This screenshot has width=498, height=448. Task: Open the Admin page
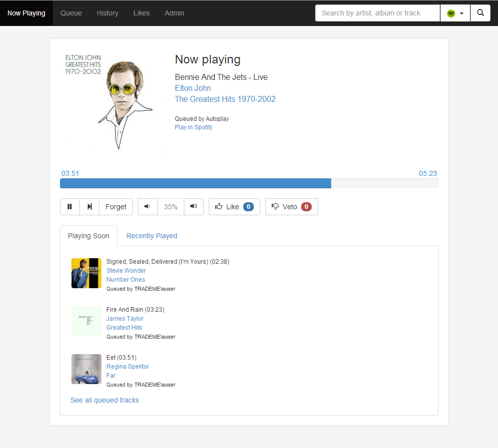pyautogui.click(x=174, y=13)
